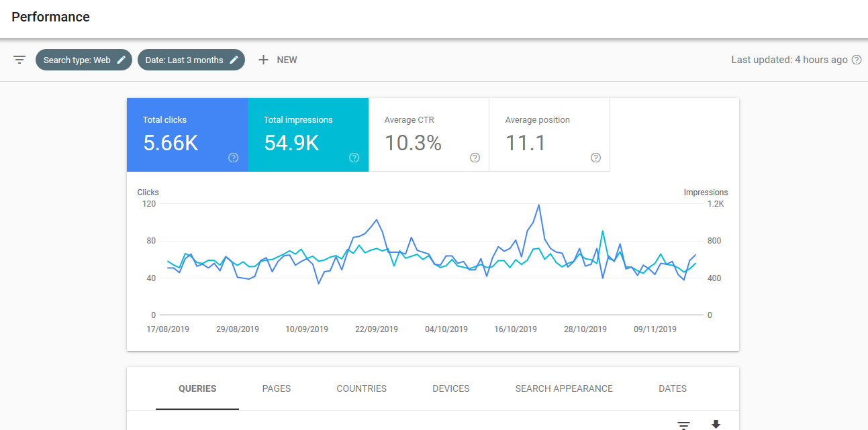Switch to the PAGES tab
Image resolution: width=868 pixels, height=430 pixels.
(277, 388)
